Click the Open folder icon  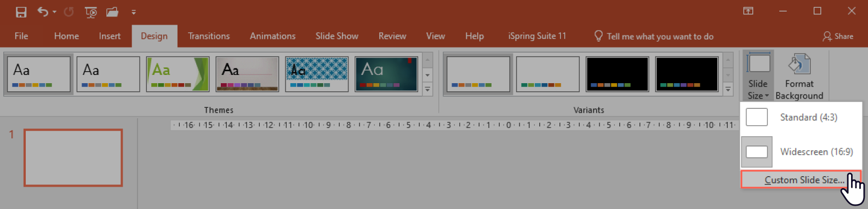point(112,11)
